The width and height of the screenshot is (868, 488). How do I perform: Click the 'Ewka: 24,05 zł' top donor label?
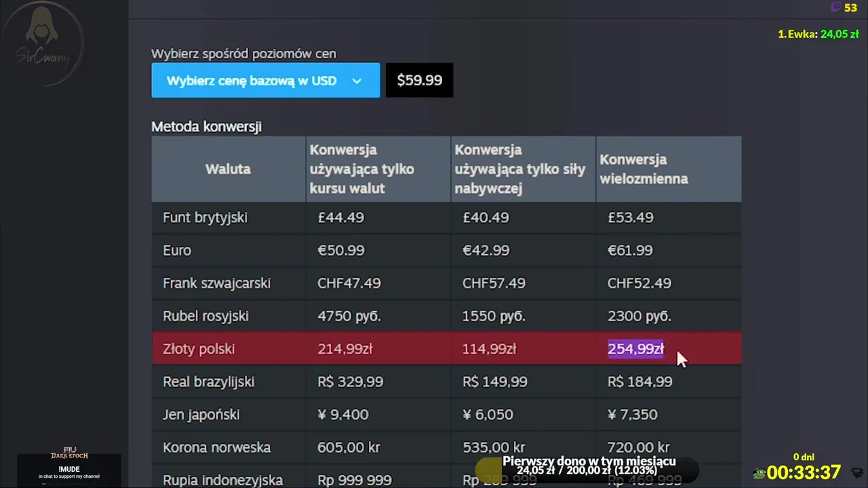pos(818,34)
